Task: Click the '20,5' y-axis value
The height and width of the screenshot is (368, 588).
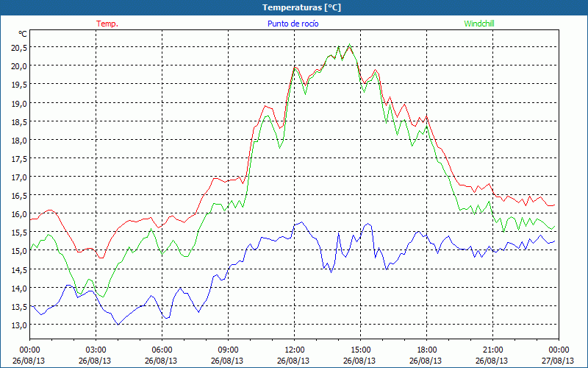Action: [x=20, y=47]
